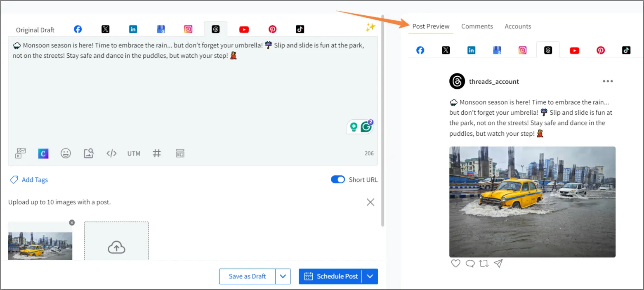Open the Grammarly icon in the text area

point(366,127)
